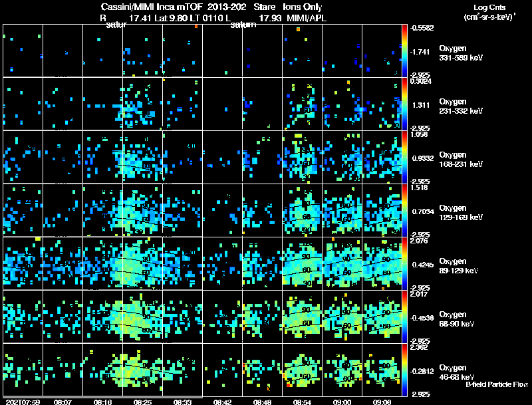
Task: Click the 08:42 time label
Action: [x=222, y=402]
